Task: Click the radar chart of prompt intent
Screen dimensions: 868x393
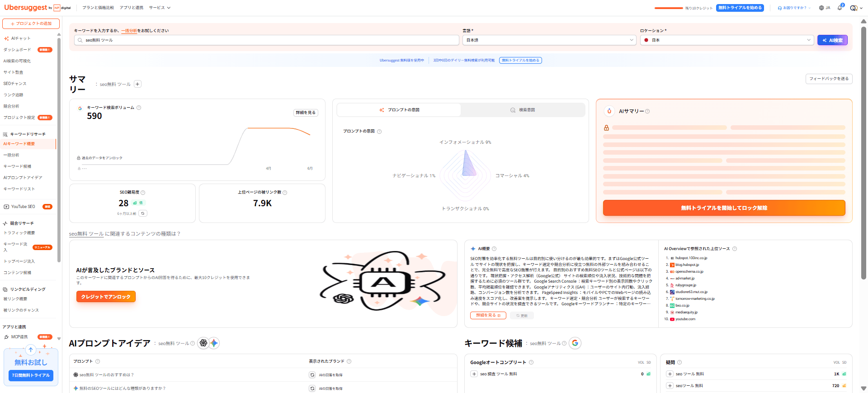Action: click(466, 175)
